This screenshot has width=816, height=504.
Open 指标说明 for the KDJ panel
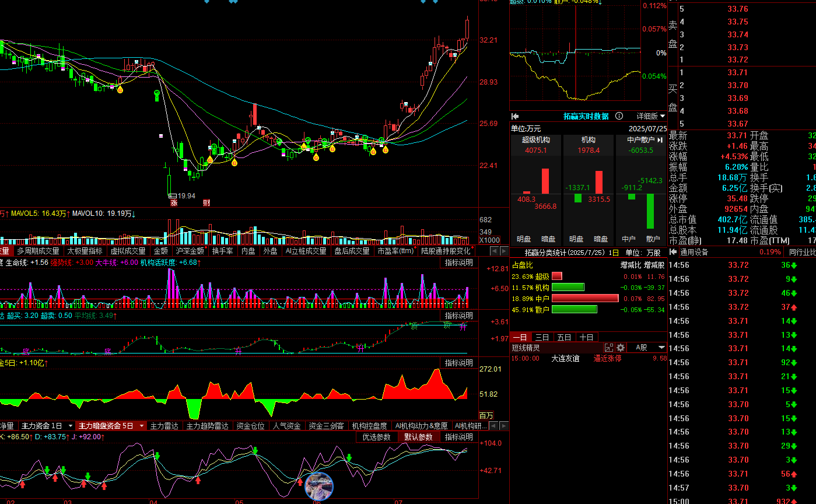pyautogui.click(x=459, y=437)
